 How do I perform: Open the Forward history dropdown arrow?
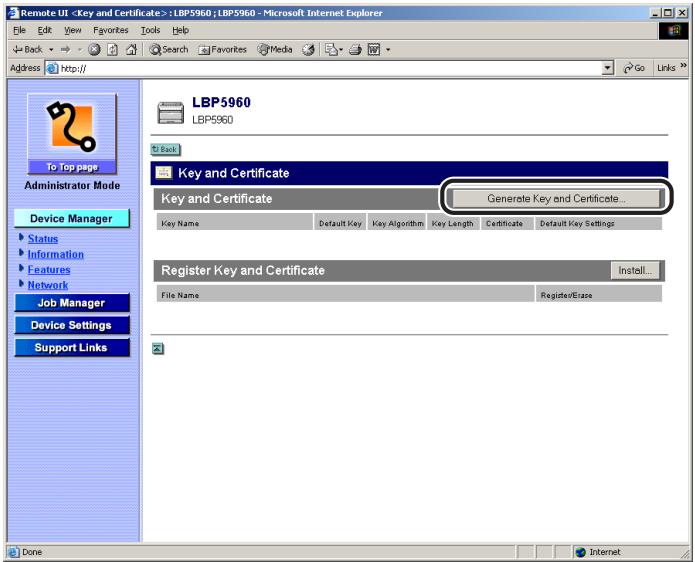click(x=80, y=50)
